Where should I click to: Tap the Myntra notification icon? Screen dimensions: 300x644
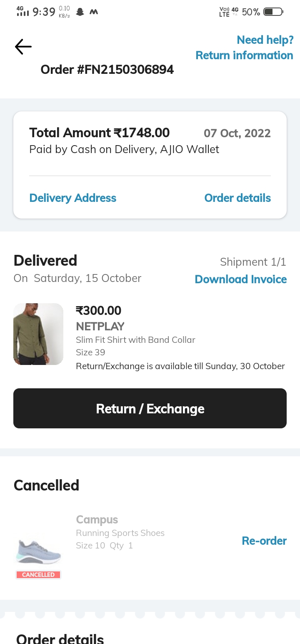pos(94,12)
